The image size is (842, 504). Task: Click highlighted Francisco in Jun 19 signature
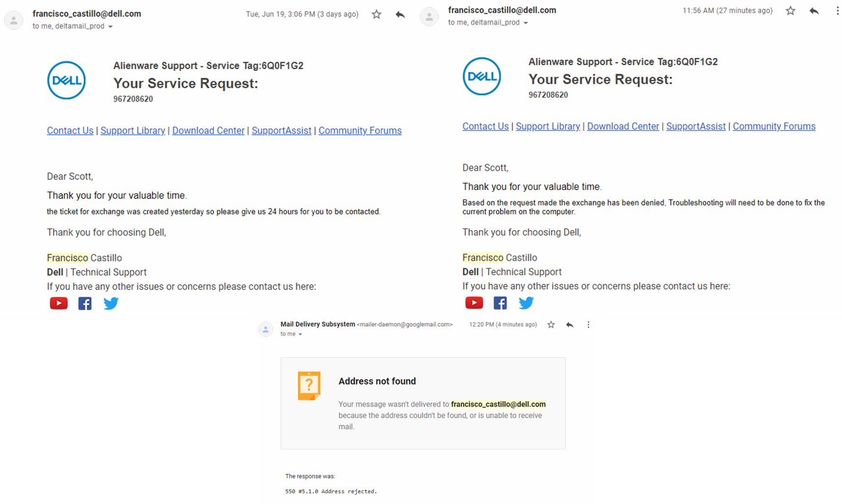(x=67, y=258)
